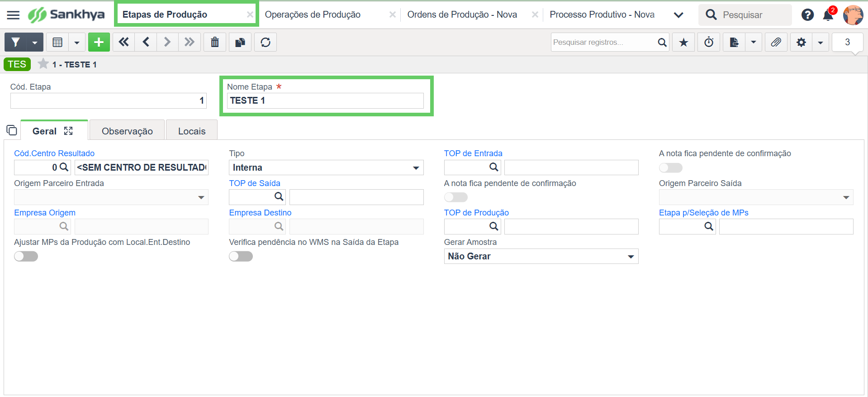Switch to Operações de Produção tab

click(313, 14)
